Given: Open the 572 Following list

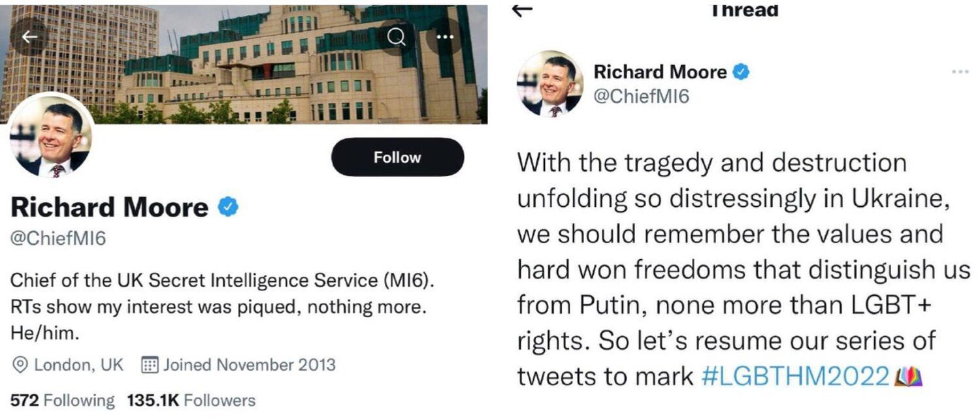Looking at the screenshot, I should (62, 400).
